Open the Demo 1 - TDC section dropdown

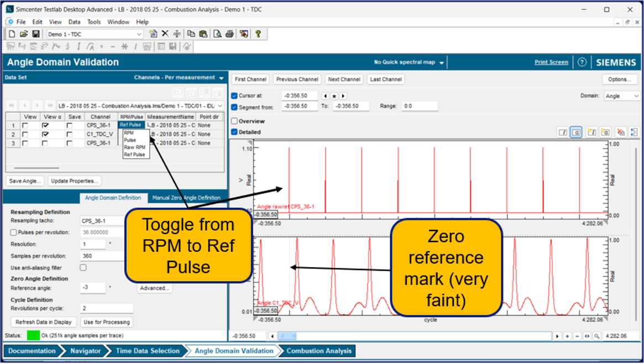pyautogui.click(x=139, y=34)
